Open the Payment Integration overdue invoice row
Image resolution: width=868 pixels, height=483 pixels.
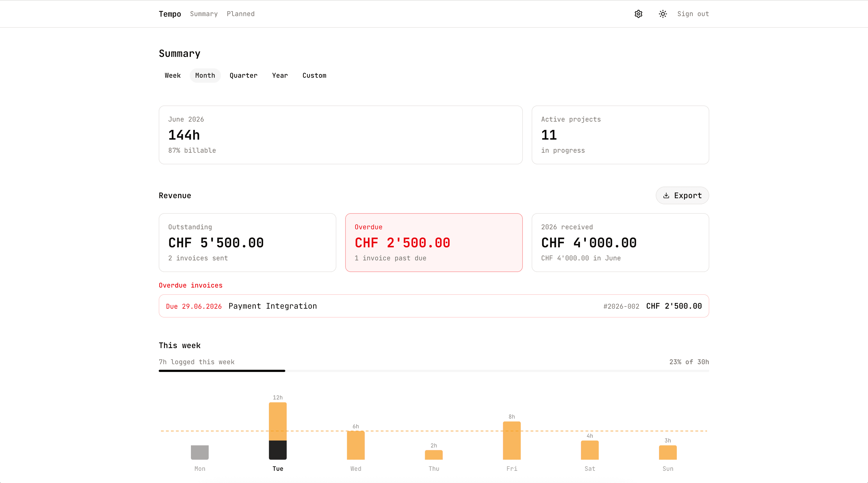pos(434,306)
